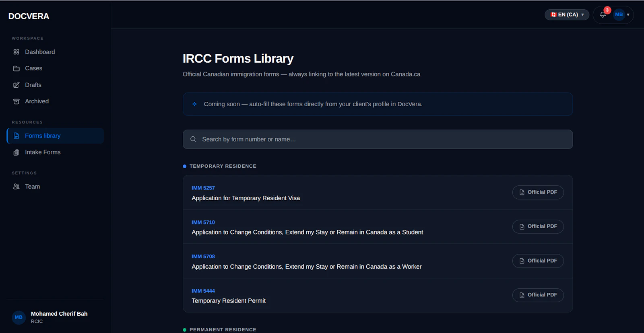Screen dimensions: 644x333
Task: Click PDF icon for IMM 5708
Action: [522, 261]
